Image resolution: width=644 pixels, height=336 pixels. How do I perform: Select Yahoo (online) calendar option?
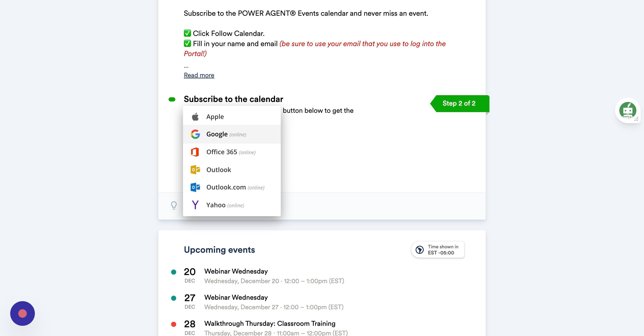pyautogui.click(x=225, y=205)
